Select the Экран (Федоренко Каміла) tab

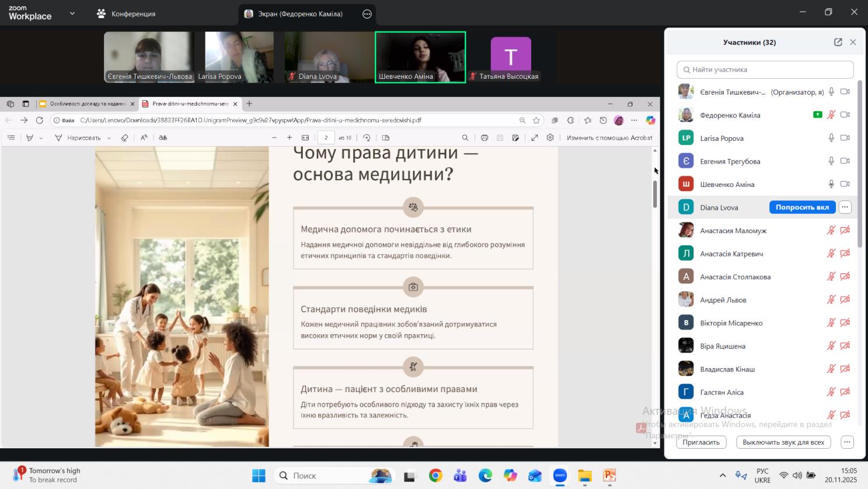pyautogui.click(x=301, y=14)
